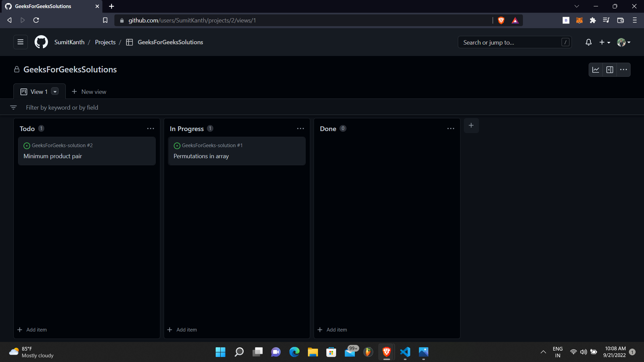Open Visual Studio Code from the taskbar
Screen dimensions: 644x362
405,352
